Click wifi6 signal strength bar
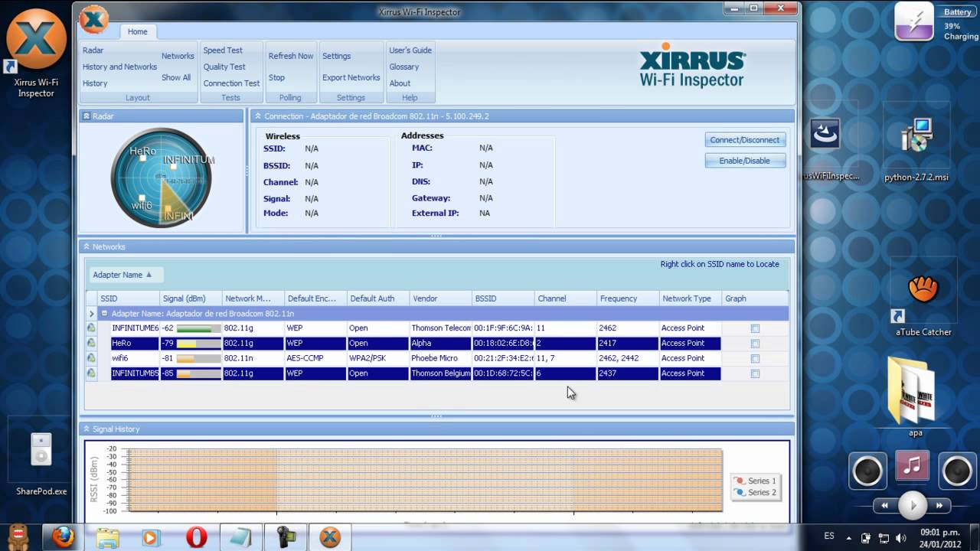This screenshot has height=551, width=980. coord(198,358)
